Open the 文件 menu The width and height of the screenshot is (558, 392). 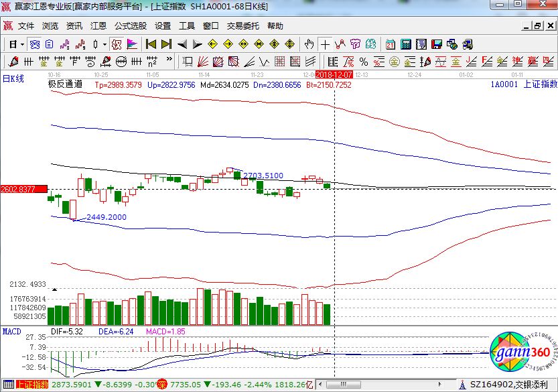coord(26,26)
